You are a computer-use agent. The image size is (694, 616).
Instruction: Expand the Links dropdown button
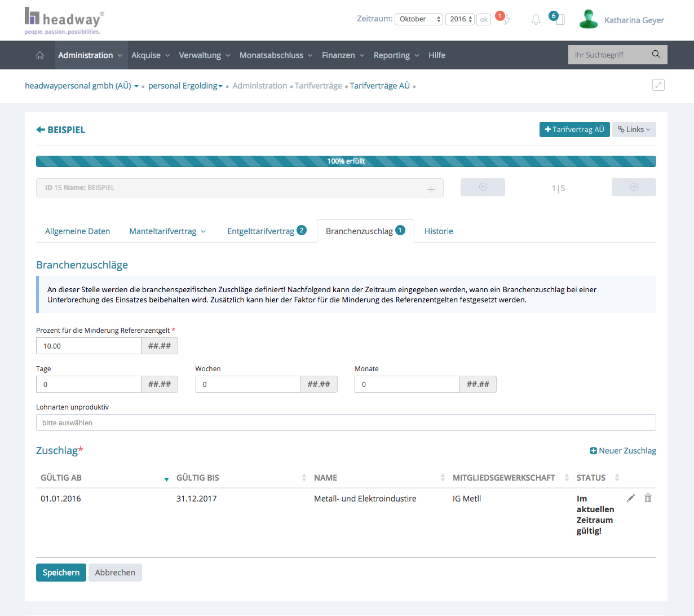pyautogui.click(x=634, y=130)
